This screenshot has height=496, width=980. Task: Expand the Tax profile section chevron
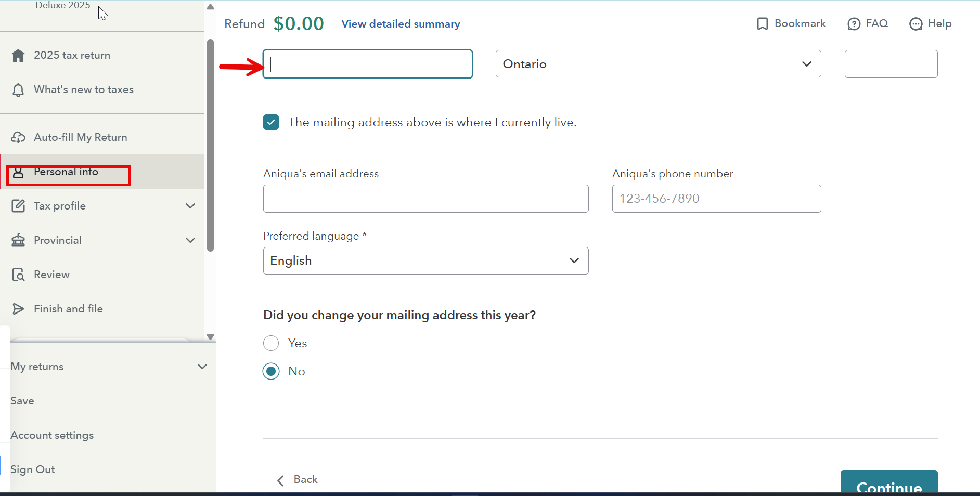click(190, 206)
